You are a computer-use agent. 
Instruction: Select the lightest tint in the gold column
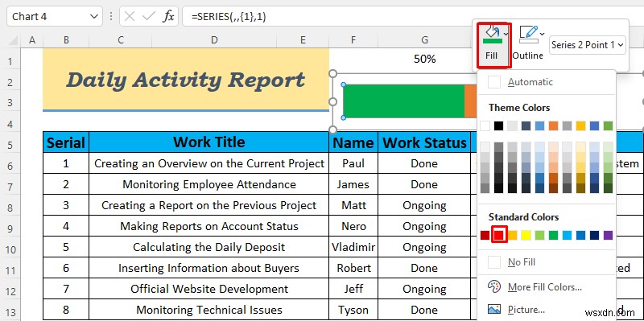tap(580, 147)
